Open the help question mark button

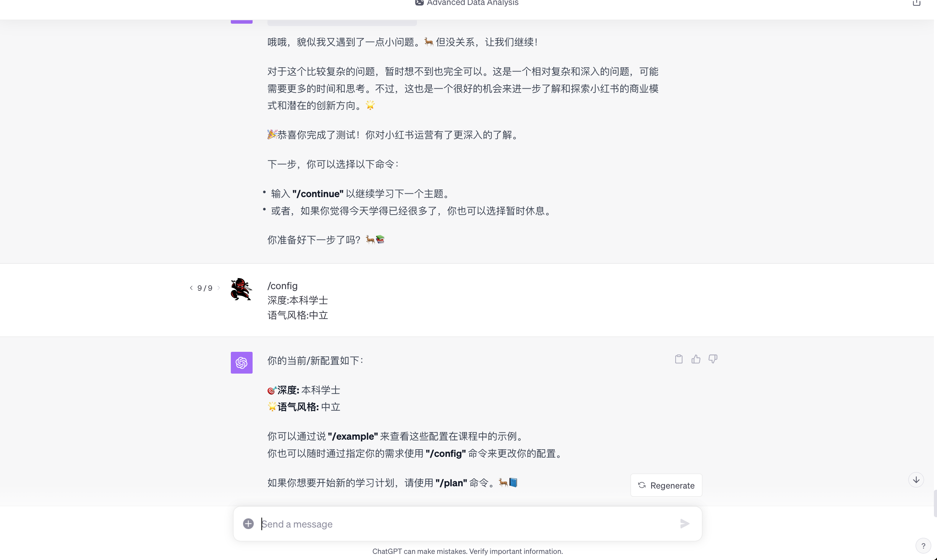click(x=923, y=546)
